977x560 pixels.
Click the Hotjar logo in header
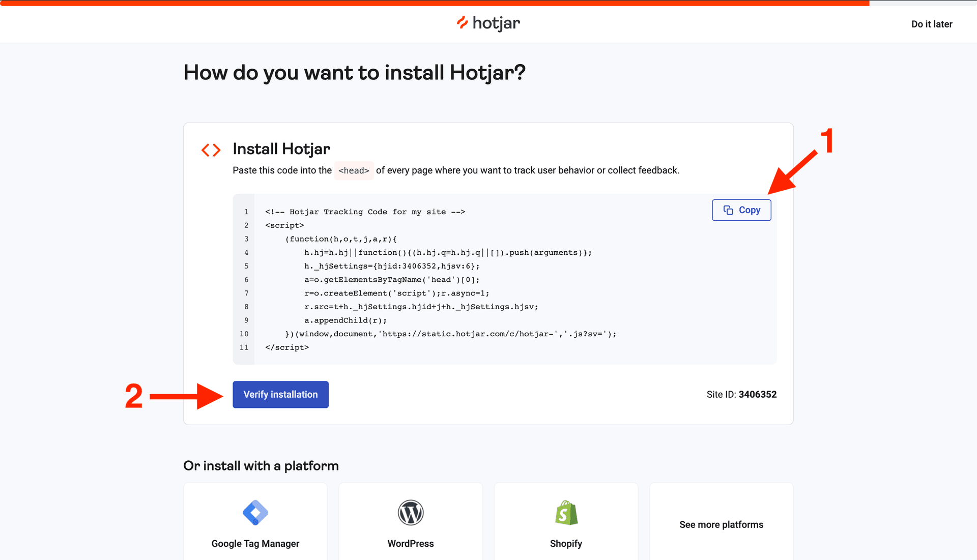489,23
